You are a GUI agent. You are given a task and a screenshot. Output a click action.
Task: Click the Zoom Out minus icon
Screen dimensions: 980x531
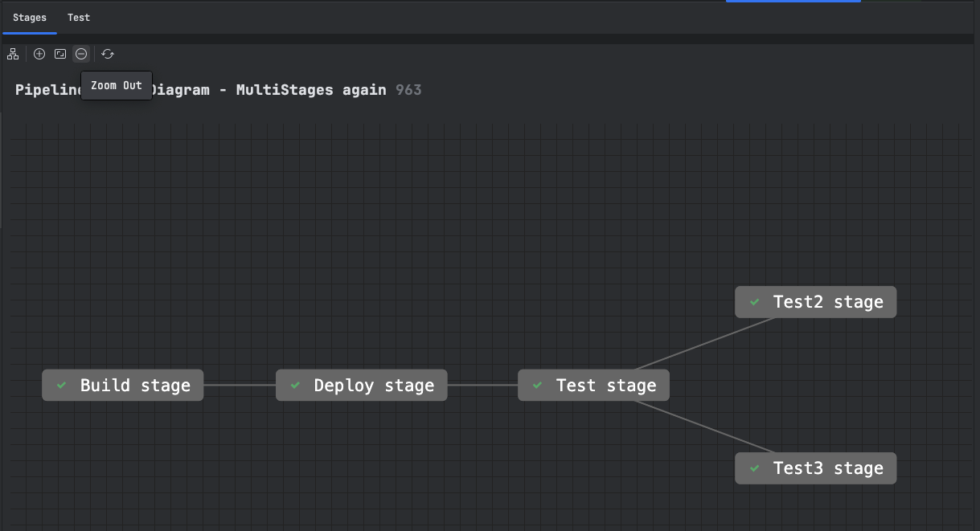click(81, 54)
